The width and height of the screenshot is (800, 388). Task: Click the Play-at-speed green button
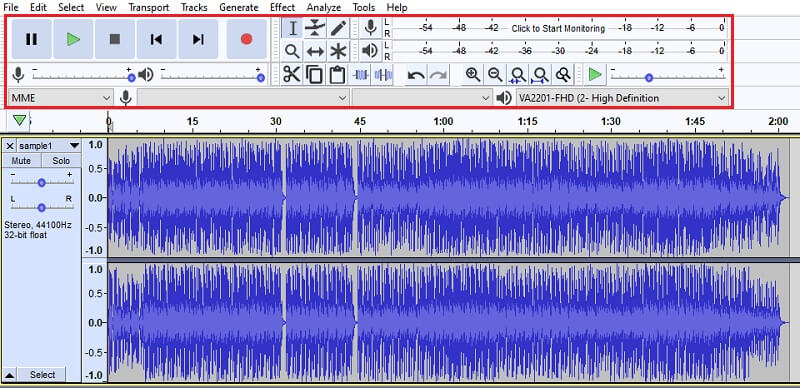pos(594,75)
